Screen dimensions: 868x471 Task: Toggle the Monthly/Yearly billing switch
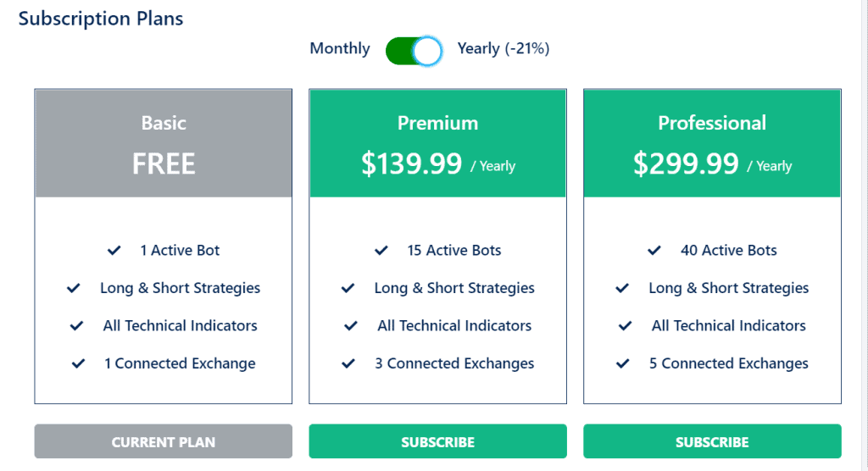[414, 50]
